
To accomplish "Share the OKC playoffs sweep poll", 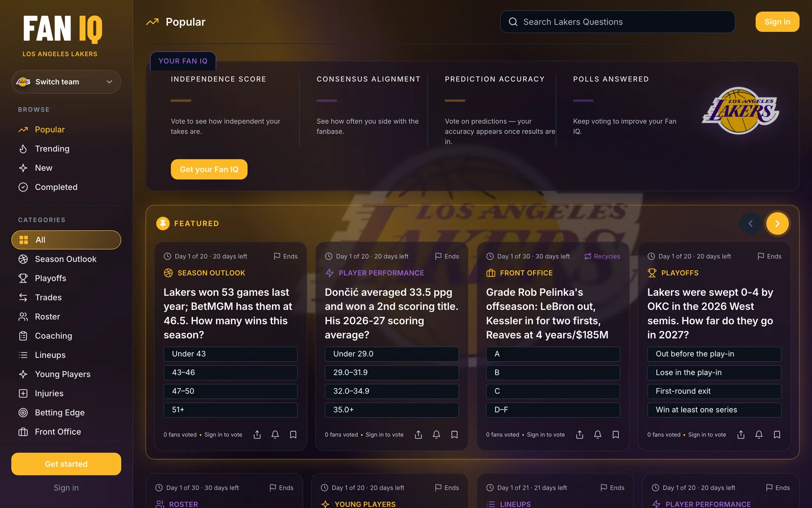I will (x=741, y=434).
